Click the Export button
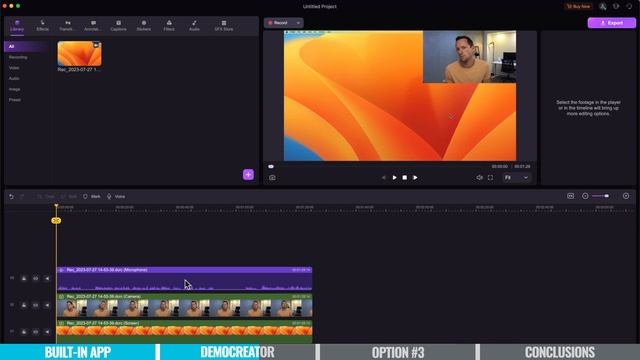The width and height of the screenshot is (640, 360). (611, 23)
